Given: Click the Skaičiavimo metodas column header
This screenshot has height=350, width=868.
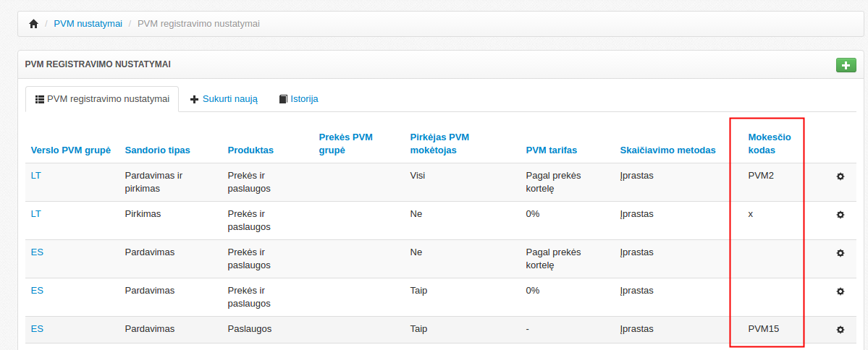Looking at the screenshot, I should 667,150.
